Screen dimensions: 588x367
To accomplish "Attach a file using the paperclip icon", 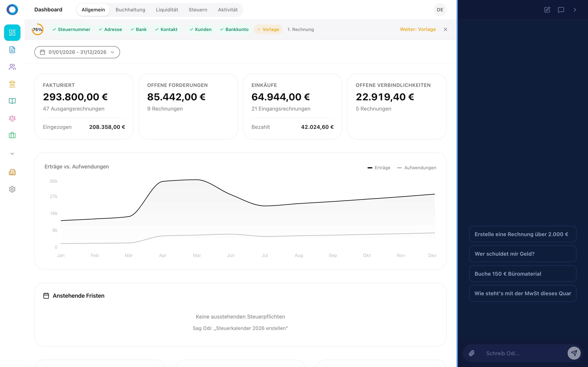I will [x=472, y=353].
